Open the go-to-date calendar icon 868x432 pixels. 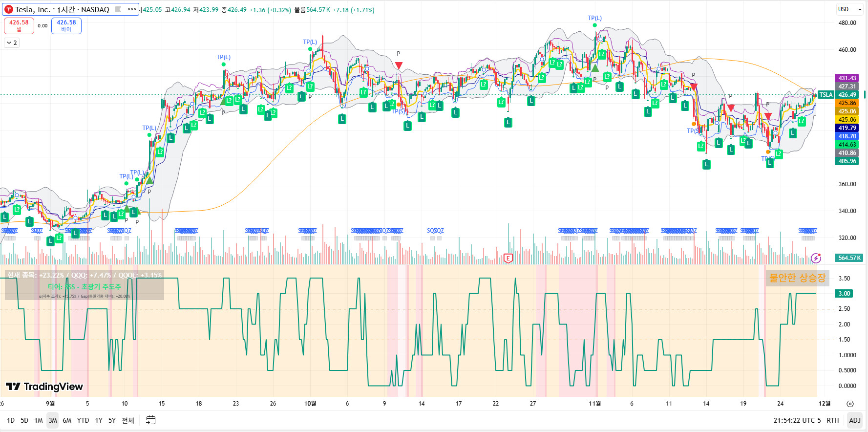[151, 420]
